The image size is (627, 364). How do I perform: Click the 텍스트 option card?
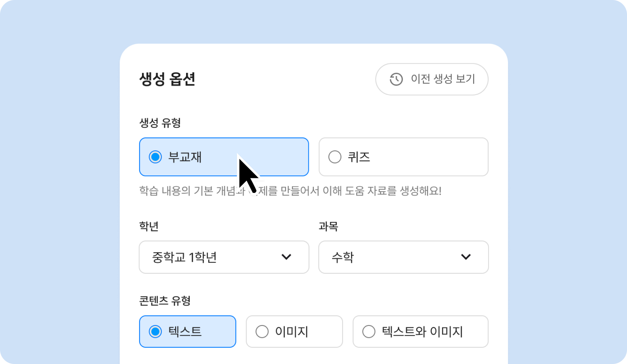coord(188,331)
